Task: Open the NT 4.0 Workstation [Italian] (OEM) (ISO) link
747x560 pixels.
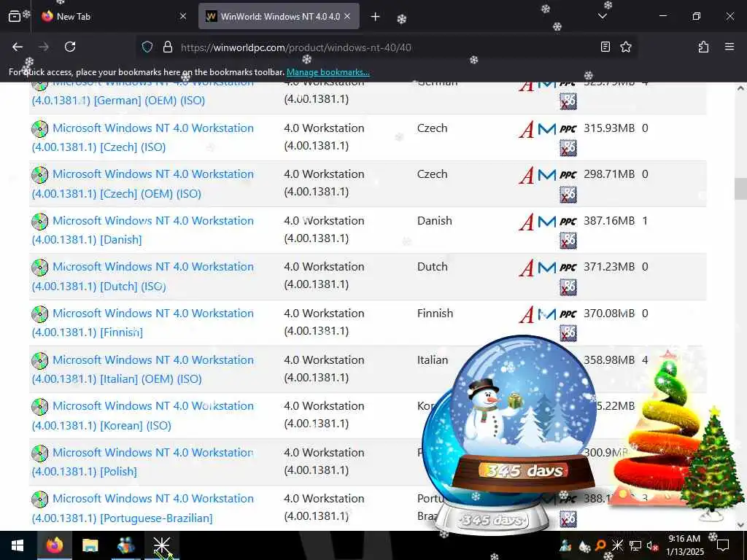Action: (143, 369)
